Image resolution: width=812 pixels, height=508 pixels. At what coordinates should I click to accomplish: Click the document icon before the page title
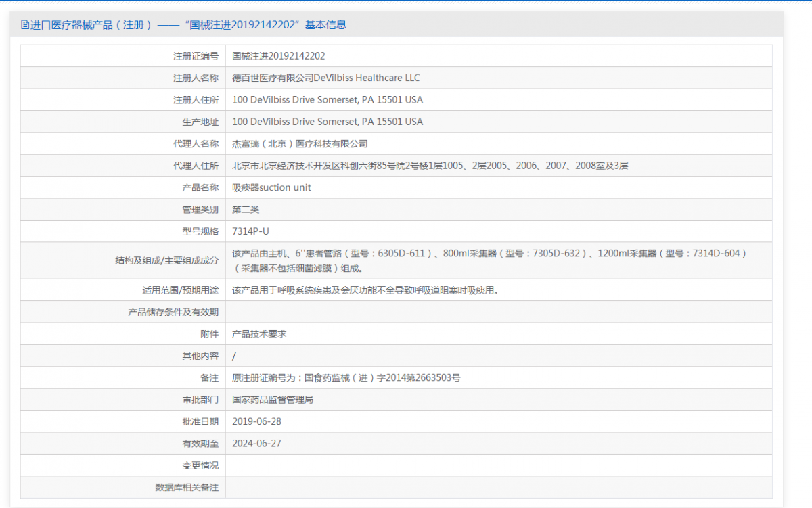click(x=25, y=25)
